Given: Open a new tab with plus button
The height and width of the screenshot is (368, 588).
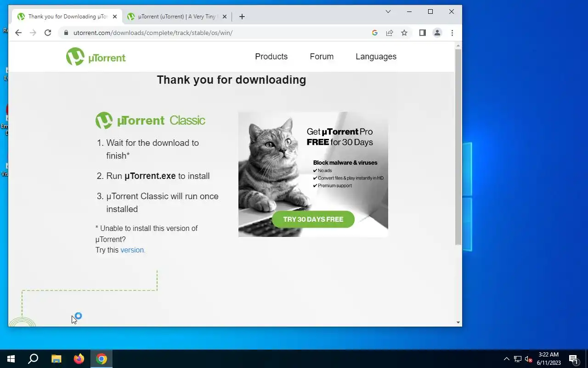Looking at the screenshot, I should click(x=242, y=17).
